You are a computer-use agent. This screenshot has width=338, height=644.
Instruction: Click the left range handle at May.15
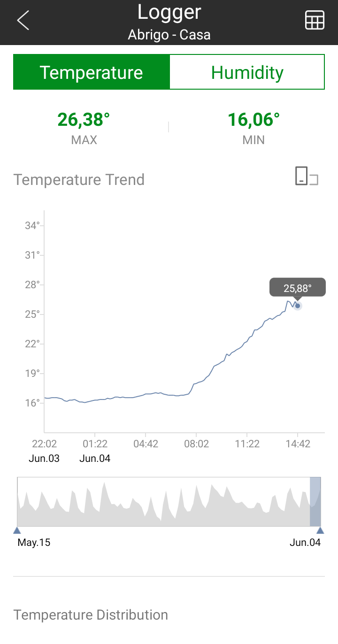(x=17, y=530)
